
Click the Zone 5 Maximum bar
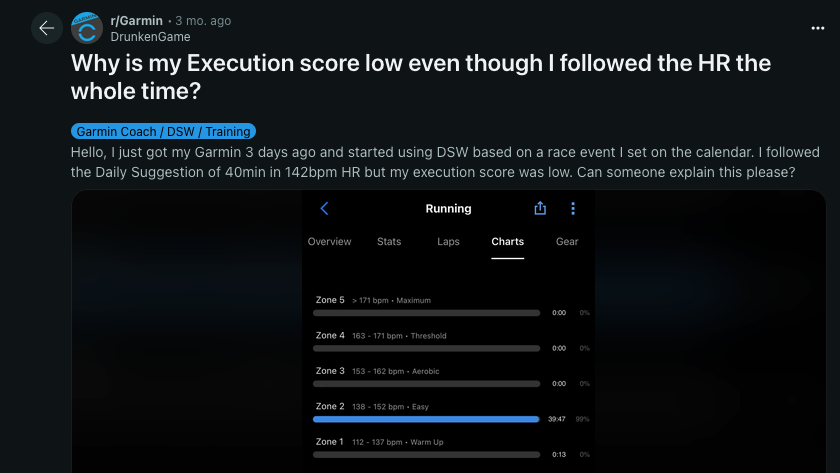tap(426, 313)
